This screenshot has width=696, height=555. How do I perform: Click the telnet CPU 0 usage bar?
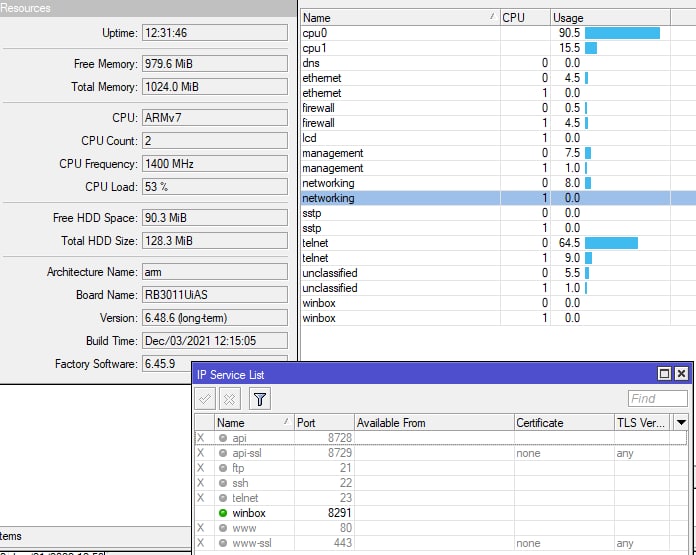(611, 243)
